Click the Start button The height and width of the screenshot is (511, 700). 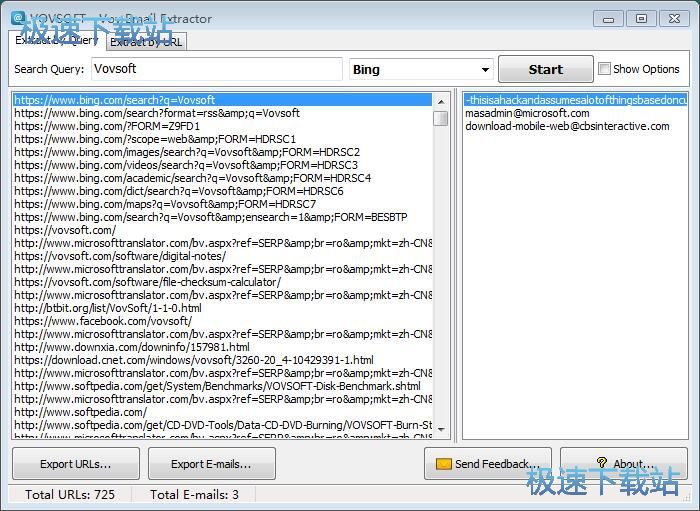coord(546,69)
